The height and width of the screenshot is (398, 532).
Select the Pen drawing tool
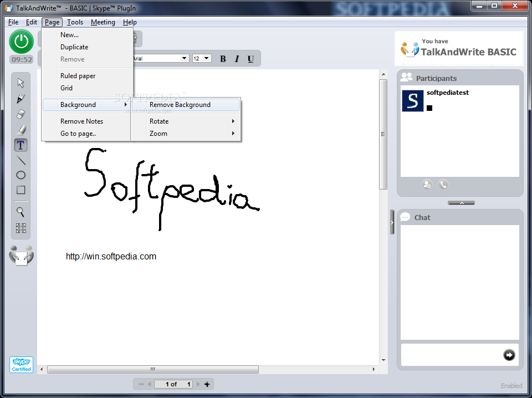(x=21, y=99)
